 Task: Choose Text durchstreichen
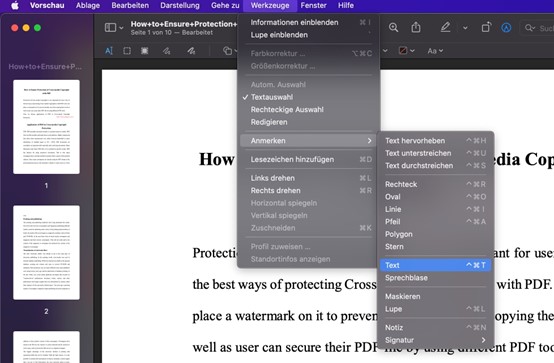pos(435,165)
